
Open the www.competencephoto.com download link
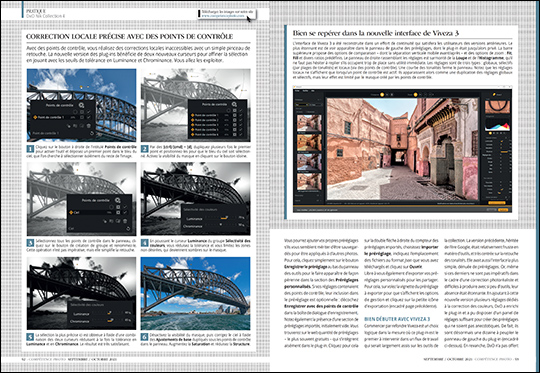click(x=223, y=16)
